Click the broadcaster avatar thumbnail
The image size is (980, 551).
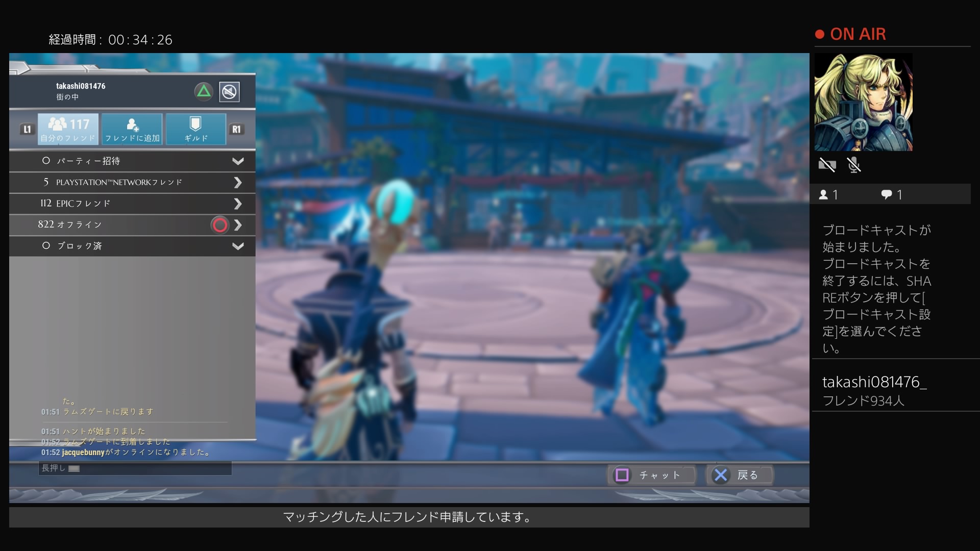tap(864, 102)
